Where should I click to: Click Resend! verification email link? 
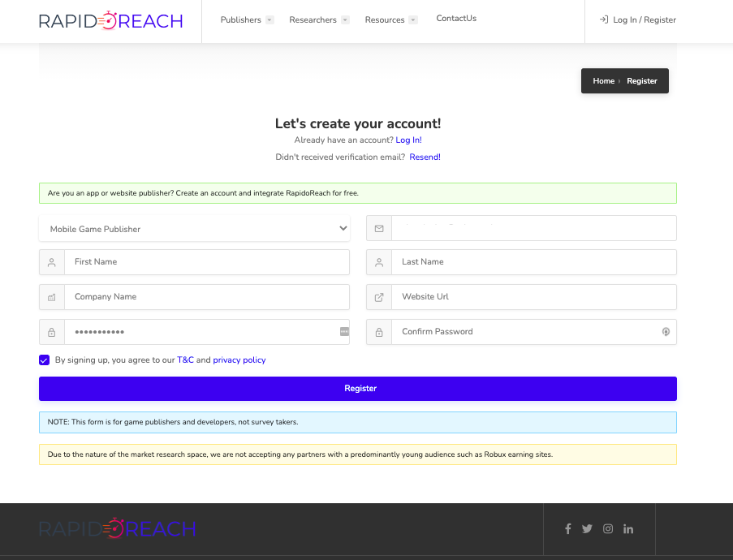(425, 157)
